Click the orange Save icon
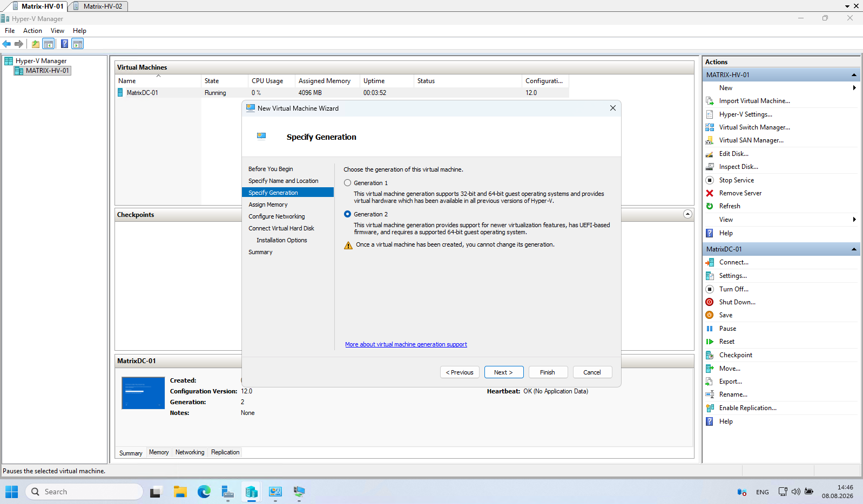Screen dimensions: 863x504 710,315
